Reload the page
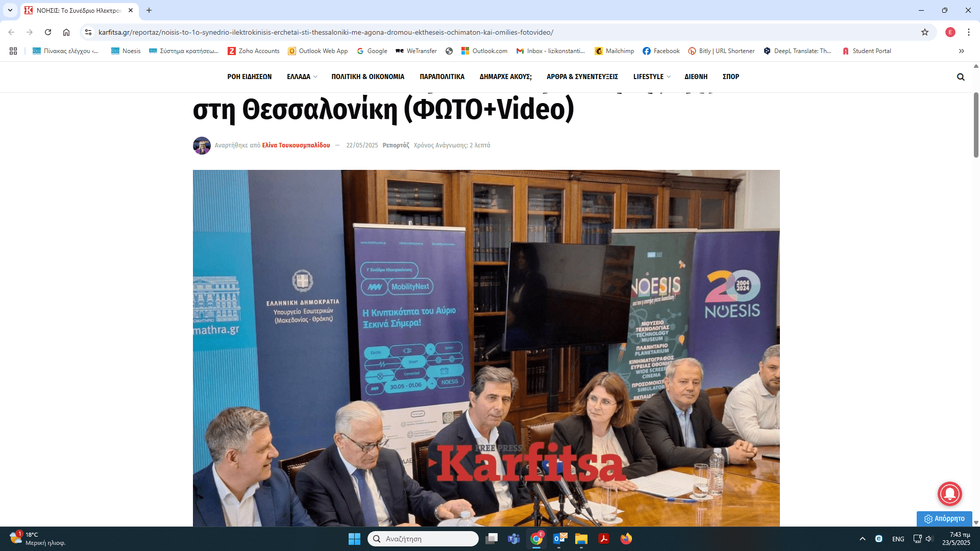This screenshot has height=551, width=980. click(48, 32)
